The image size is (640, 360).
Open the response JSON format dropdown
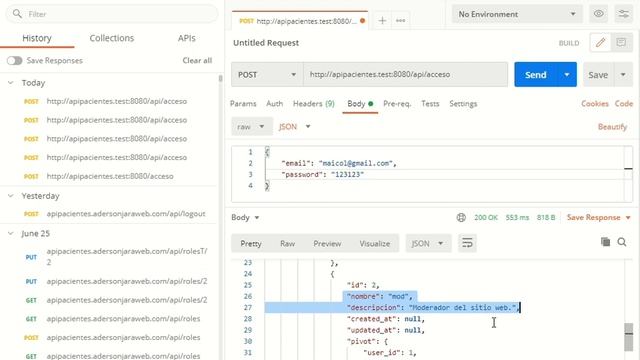pos(428,243)
